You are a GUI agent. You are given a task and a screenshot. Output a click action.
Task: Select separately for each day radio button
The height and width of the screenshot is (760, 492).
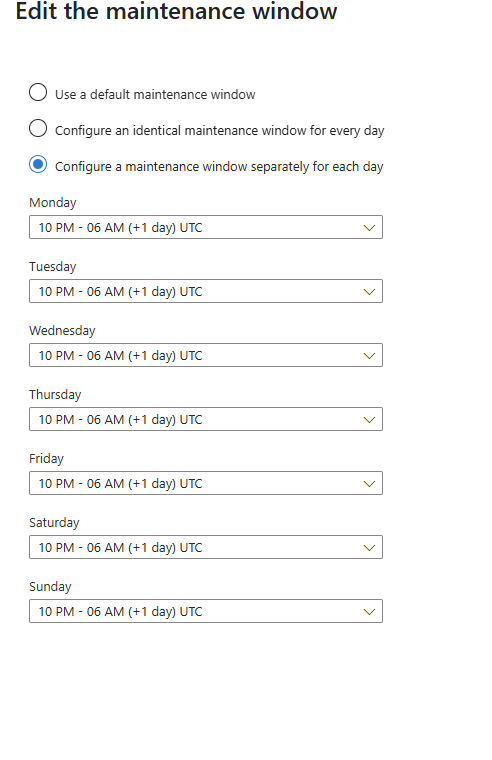tap(38, 164)
